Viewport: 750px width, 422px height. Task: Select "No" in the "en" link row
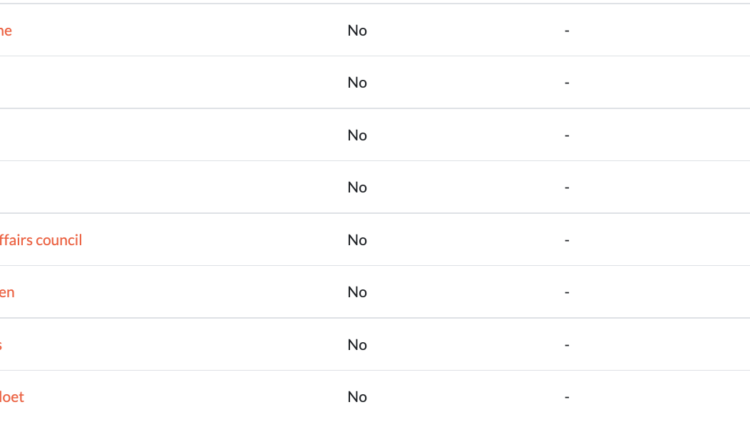point(357,292)
